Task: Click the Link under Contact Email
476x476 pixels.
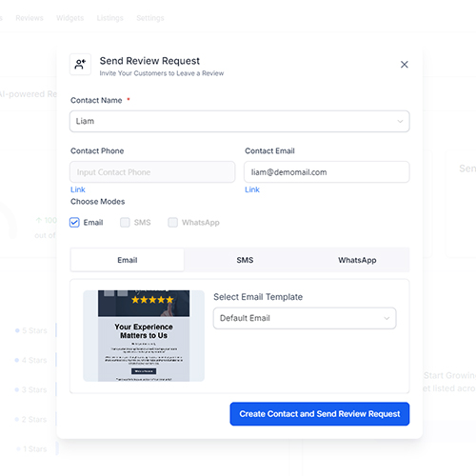Action: tap(252, 189)
